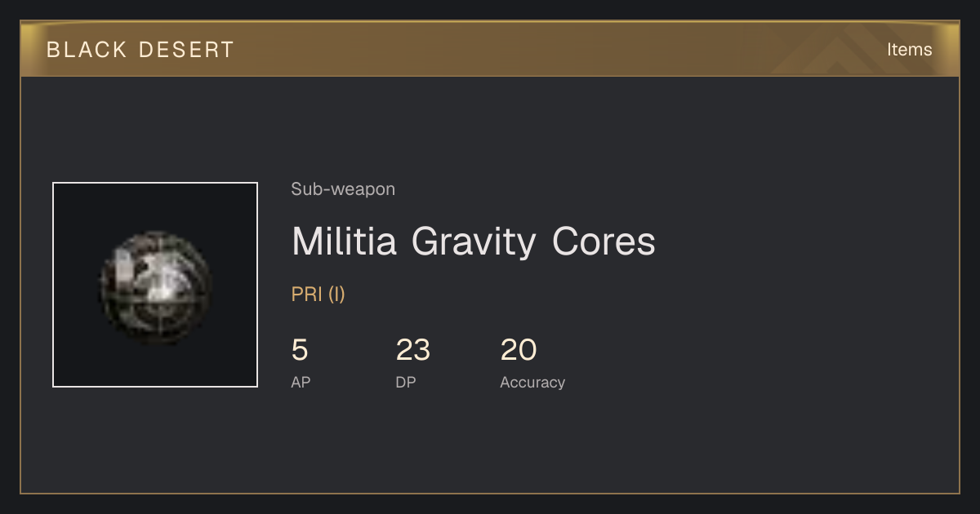Click the word Militia in the title

(345, 241)
